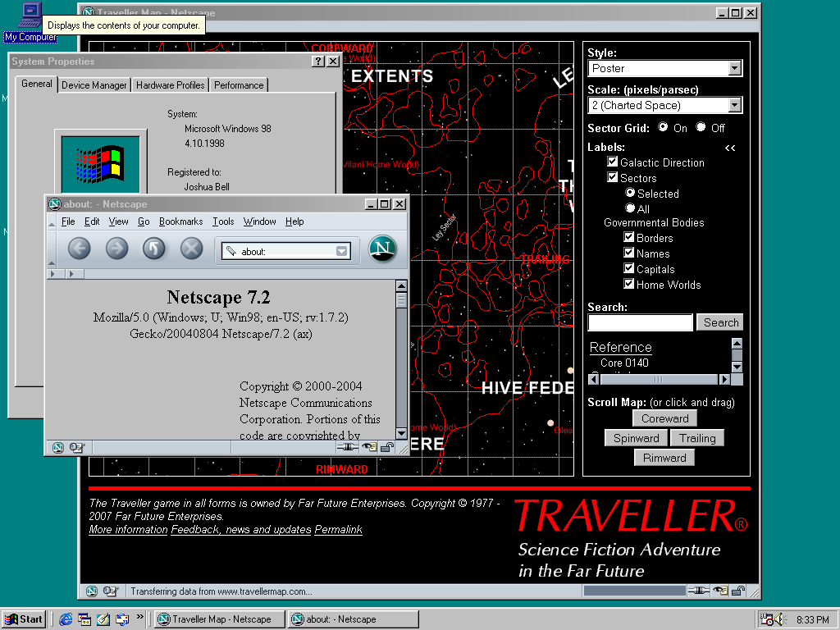Image resolution: width=840 pixels, height=630 pixels.
Task: Click the Forward arrow in about: Netscape toolbar
Action: [116, 249]
